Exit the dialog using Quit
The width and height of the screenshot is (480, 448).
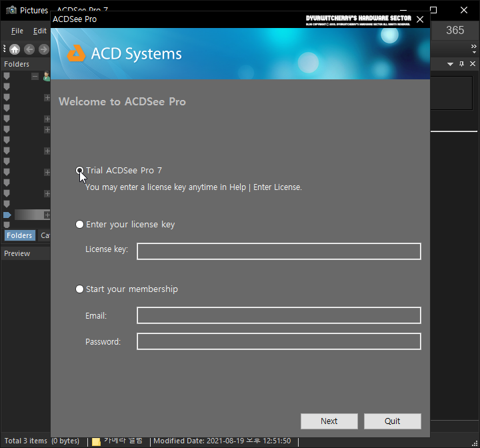click(393, 421)
